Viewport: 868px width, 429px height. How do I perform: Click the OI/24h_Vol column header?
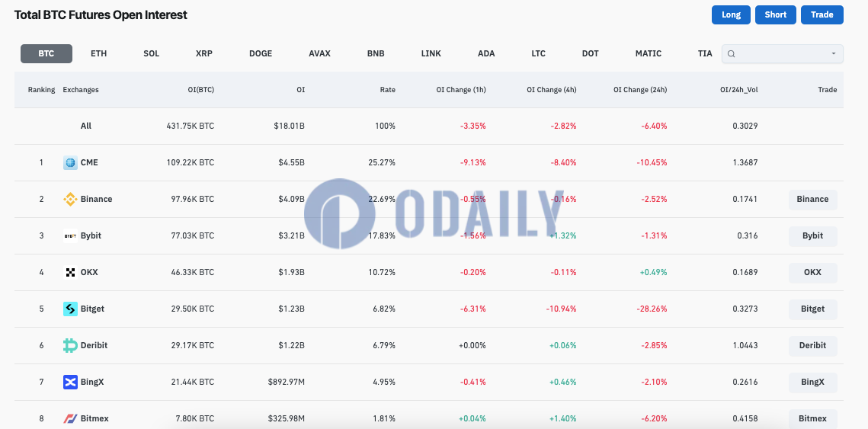739,90
